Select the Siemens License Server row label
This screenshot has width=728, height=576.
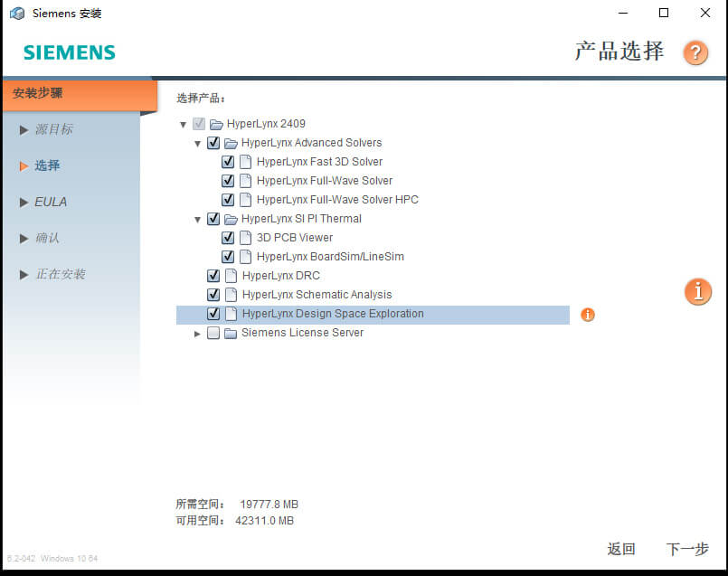pos(303,334)
